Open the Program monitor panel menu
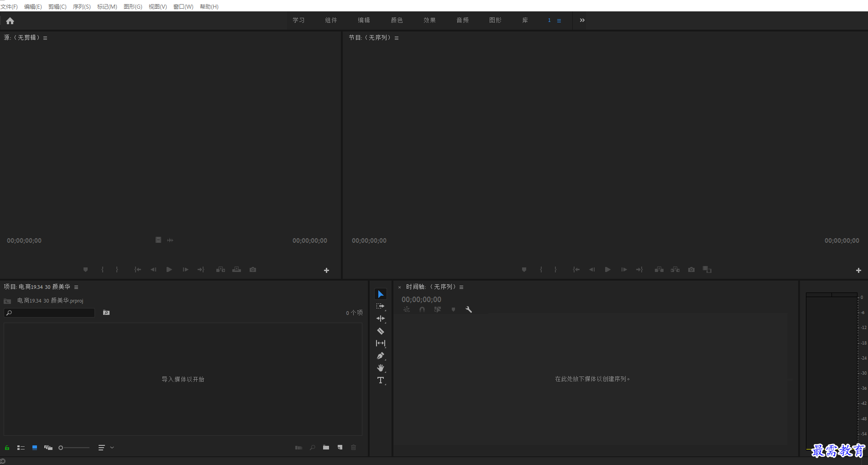The image size is (868, 465). point(397,38)
